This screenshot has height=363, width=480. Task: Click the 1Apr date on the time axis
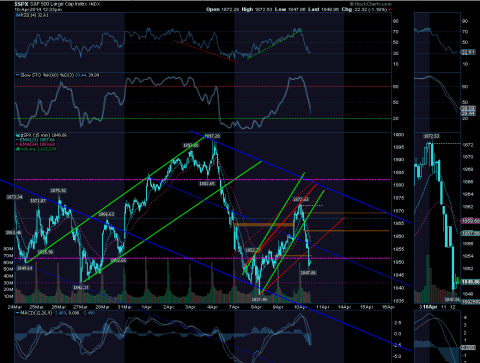(146, 307)
